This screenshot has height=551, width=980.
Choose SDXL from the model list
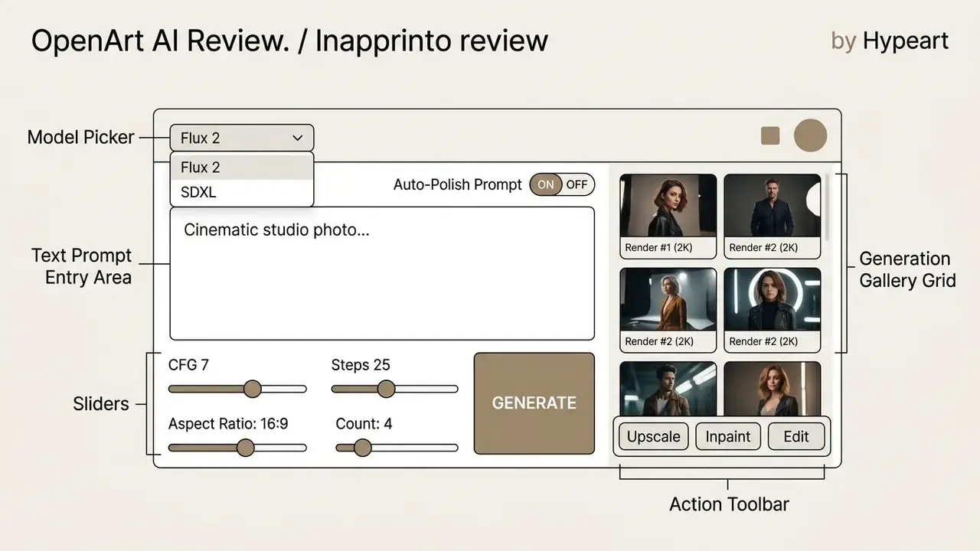tap(241, 192)
